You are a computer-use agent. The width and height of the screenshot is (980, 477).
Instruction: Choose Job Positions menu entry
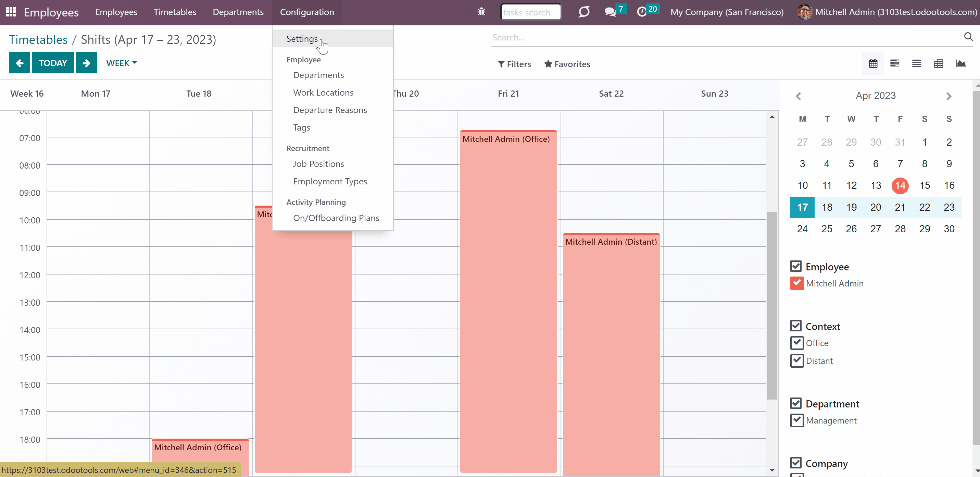pyautogui.click(x=318, y=164)
